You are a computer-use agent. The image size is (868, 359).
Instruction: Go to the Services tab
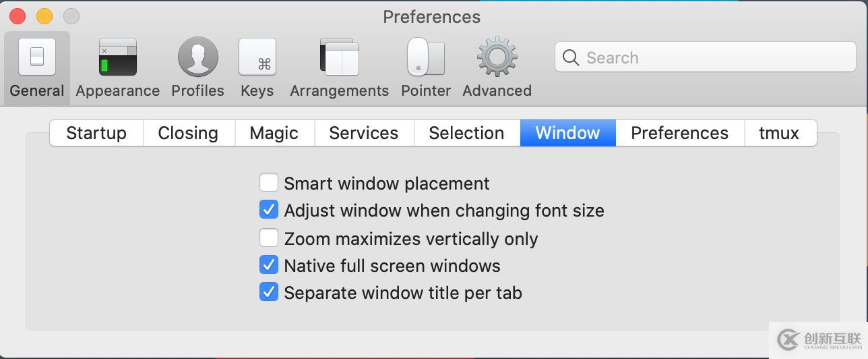point(364,133)
